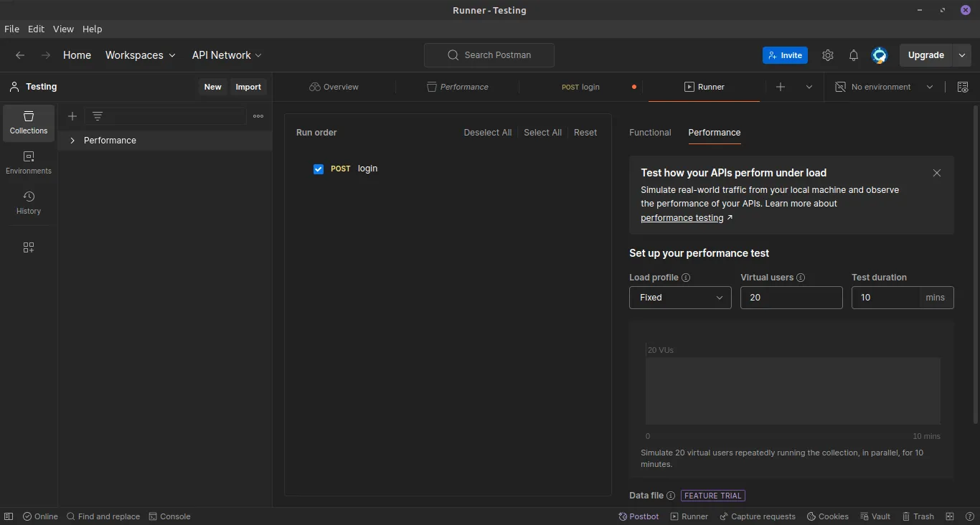980x525 pixels.
Task: Open the History sidebar panel
Action: pyautogui.click(x=29, y=203)
